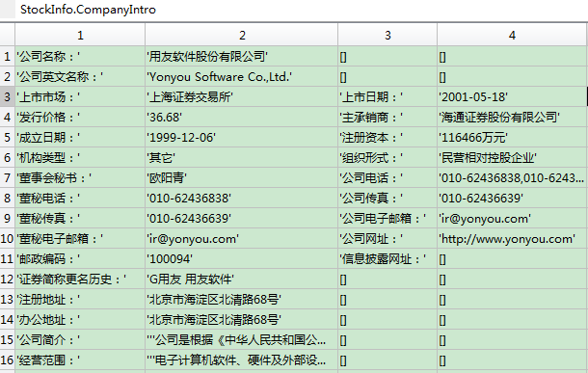Image resolution: width=588 pixels, height=373 pixels.
Task: Click the '董事会秘书：' cell
Action: [80, 178]
